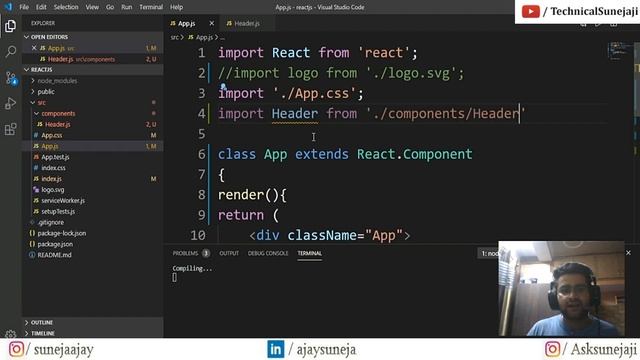Open the Run menu
The width and height of the screenshot is (640, 360).
click(127, 7)
